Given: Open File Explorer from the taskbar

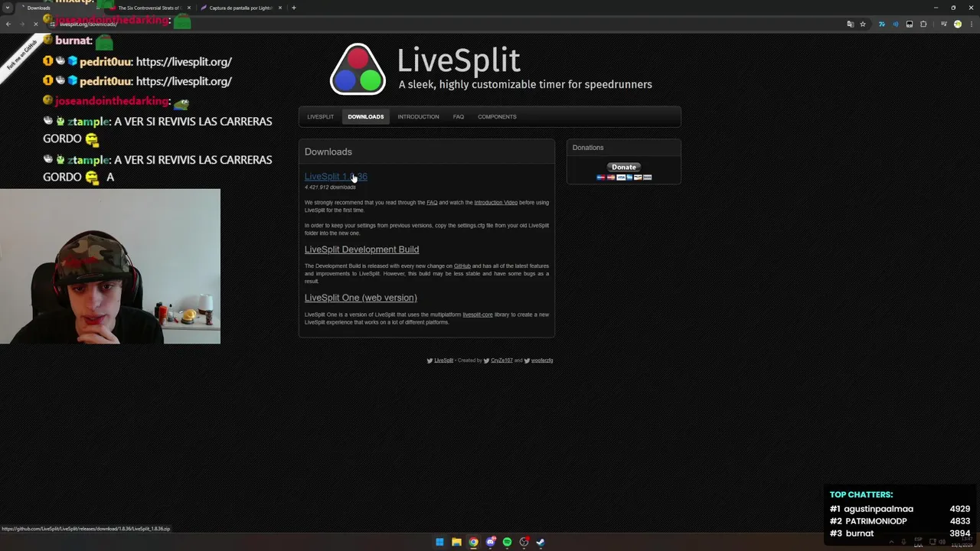Looking at the screenshot, I should 456,542.
